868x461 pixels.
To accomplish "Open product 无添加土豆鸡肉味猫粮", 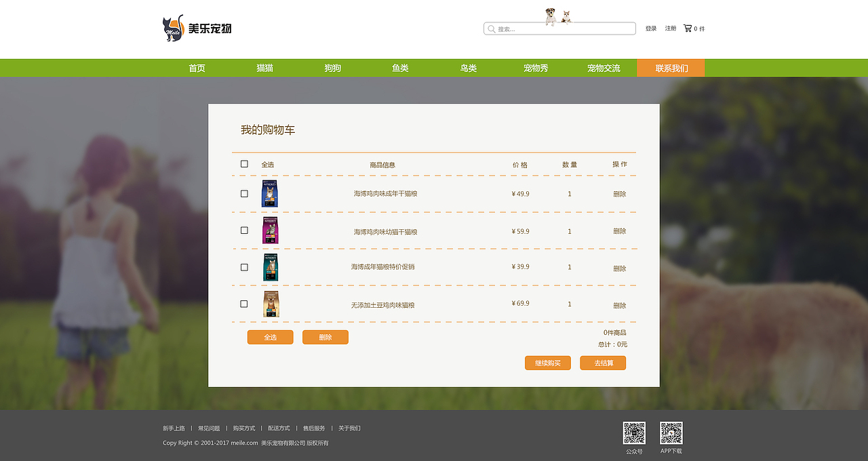I will coord(382,305).
